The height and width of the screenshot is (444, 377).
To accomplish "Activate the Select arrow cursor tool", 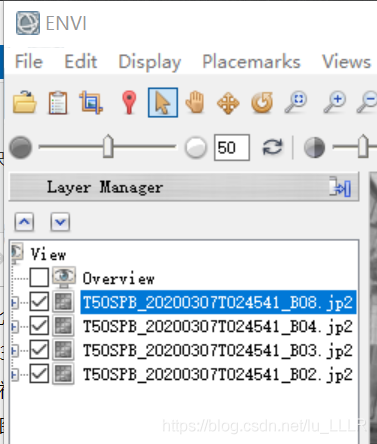I will tap(163, 102).
